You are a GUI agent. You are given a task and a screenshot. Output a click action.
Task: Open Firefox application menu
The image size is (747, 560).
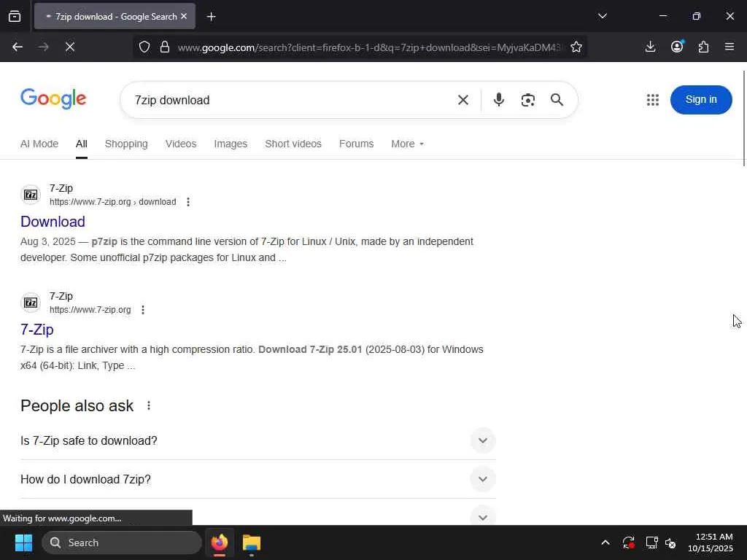click(729, 47)
